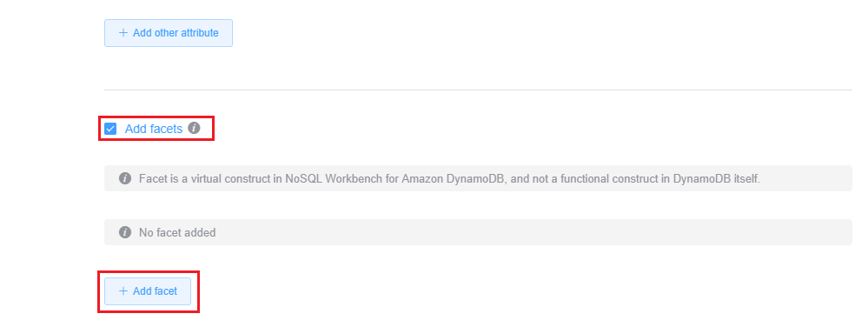Click the plus icon on Add facet button

pyautogui.click(x=123, y=291)
